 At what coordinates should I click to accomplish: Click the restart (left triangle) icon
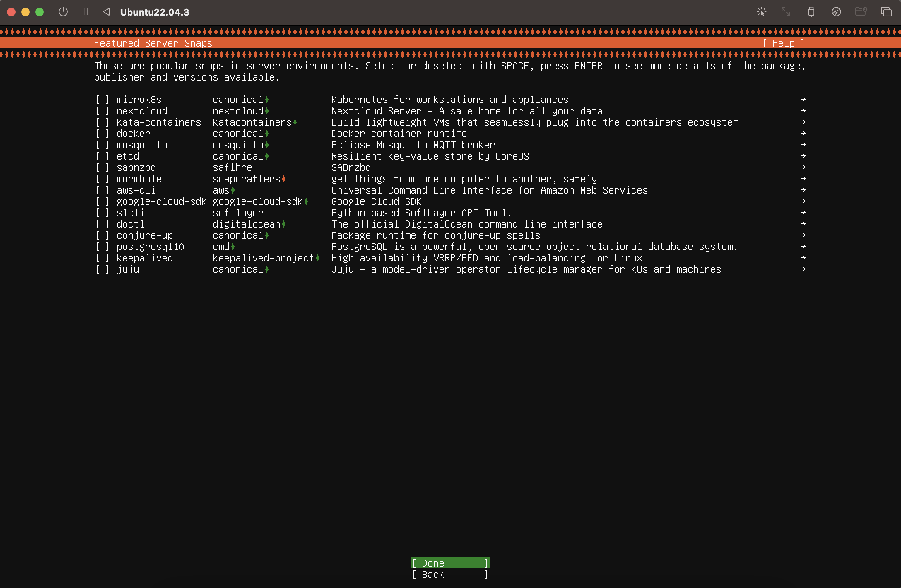(106, 12)
